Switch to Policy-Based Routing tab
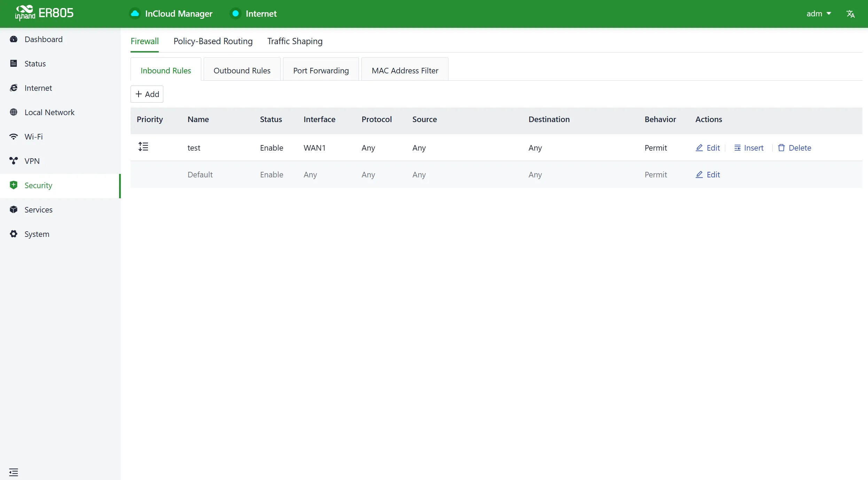Viewport: 868px width, 480px height. (213, 41)
